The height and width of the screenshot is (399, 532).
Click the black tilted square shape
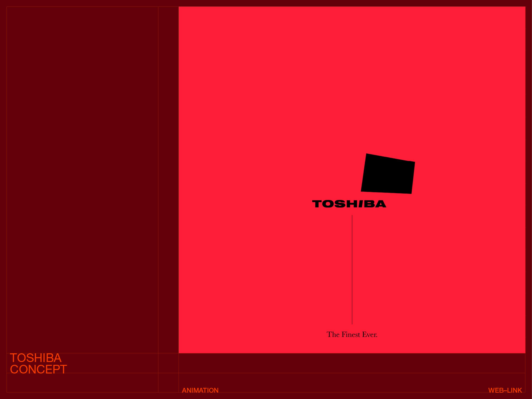[x=388, y=174]
